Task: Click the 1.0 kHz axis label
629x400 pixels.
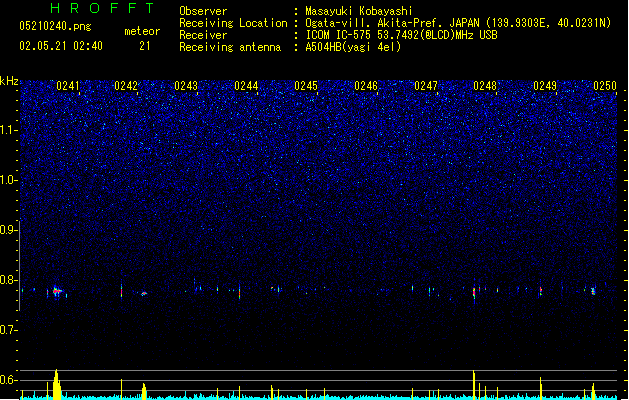Action: (8, 180)
